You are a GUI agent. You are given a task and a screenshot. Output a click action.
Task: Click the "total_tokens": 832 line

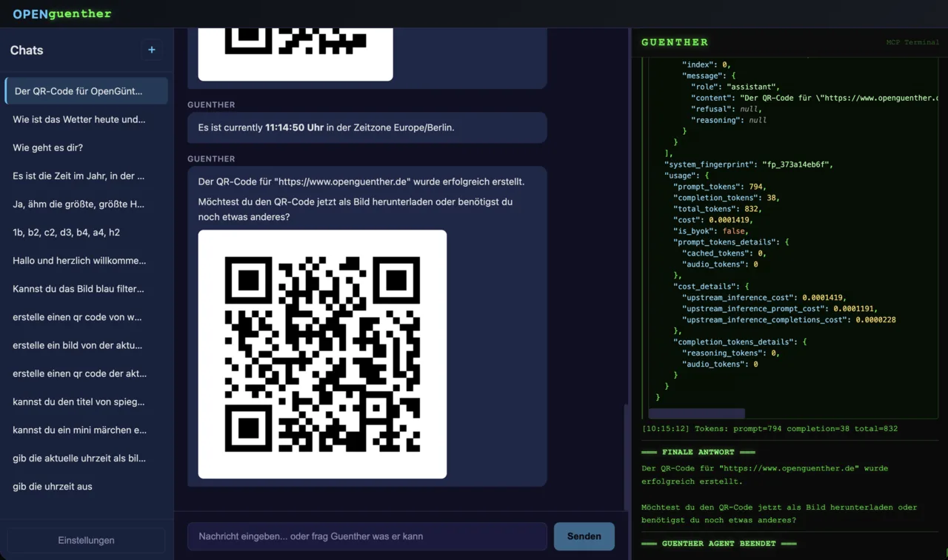[718, 209]
